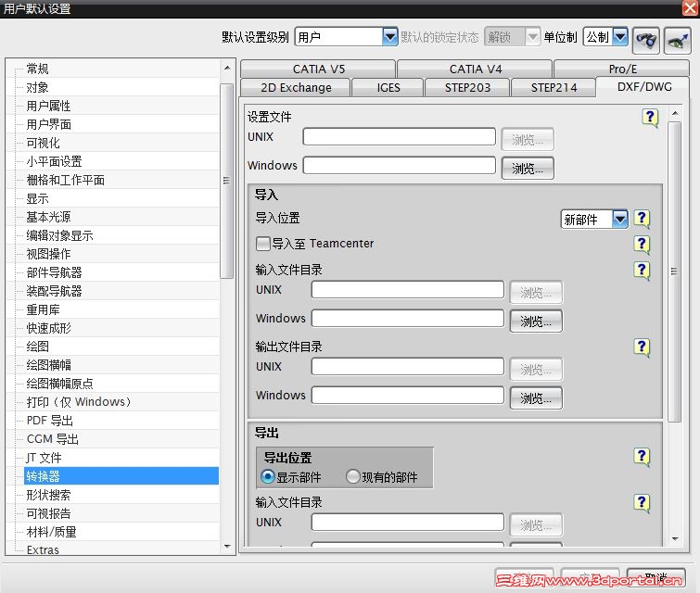Select PDF 导出 category
This screenshot has height=593, width=700.
click(x=50, y=421)
